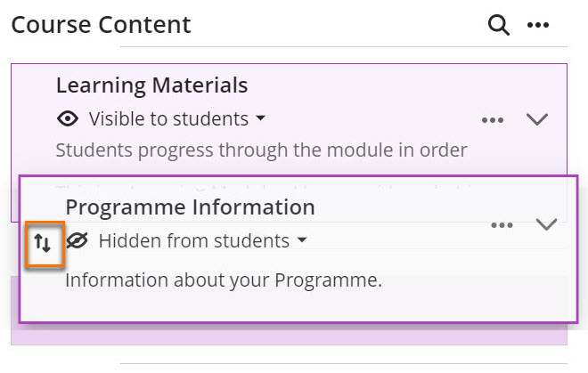
Task: Open the Visible to students dropdown
Action: tap(176, 119)
